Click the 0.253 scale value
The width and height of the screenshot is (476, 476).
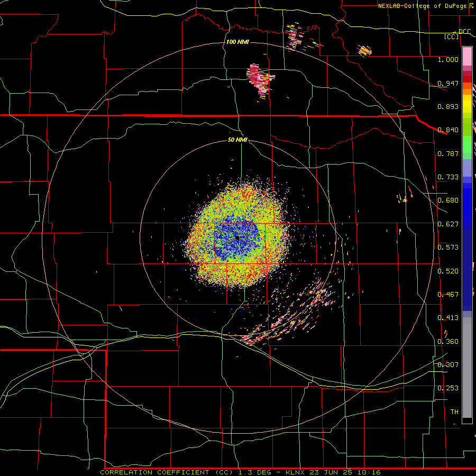coord(448,388)
